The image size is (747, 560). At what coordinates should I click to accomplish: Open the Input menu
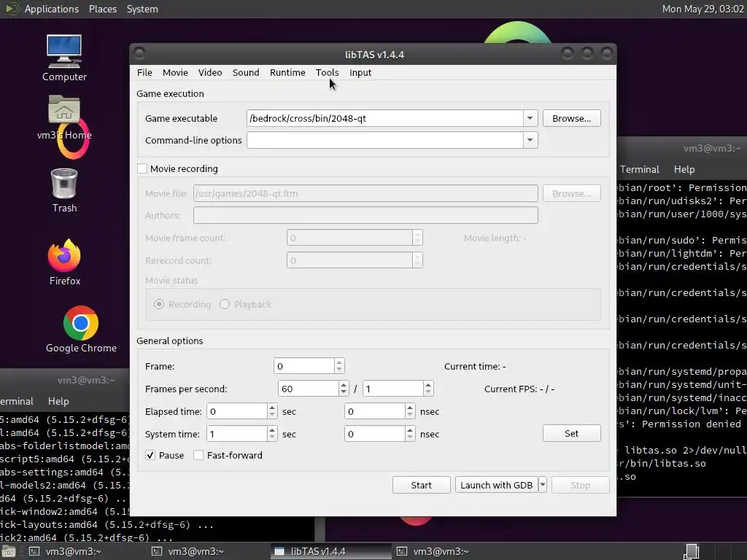click(x=360, y=72)
